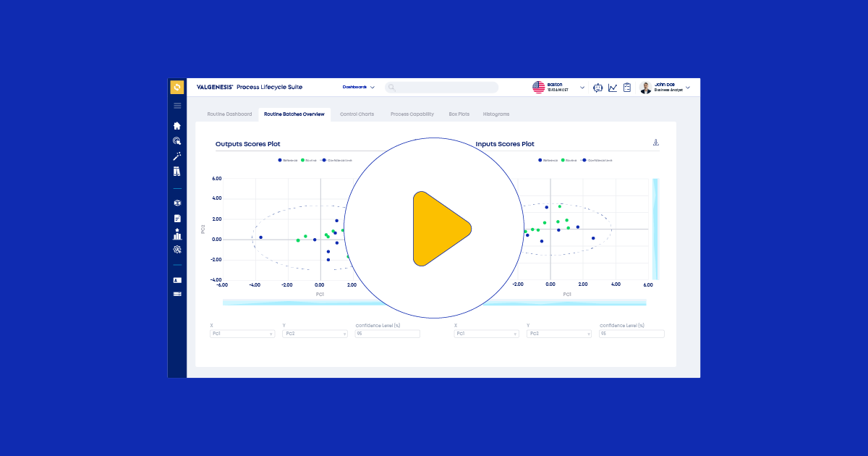868x456 pixels.
Task: Open the Dashboards dropdown
Action: (358, 87)
